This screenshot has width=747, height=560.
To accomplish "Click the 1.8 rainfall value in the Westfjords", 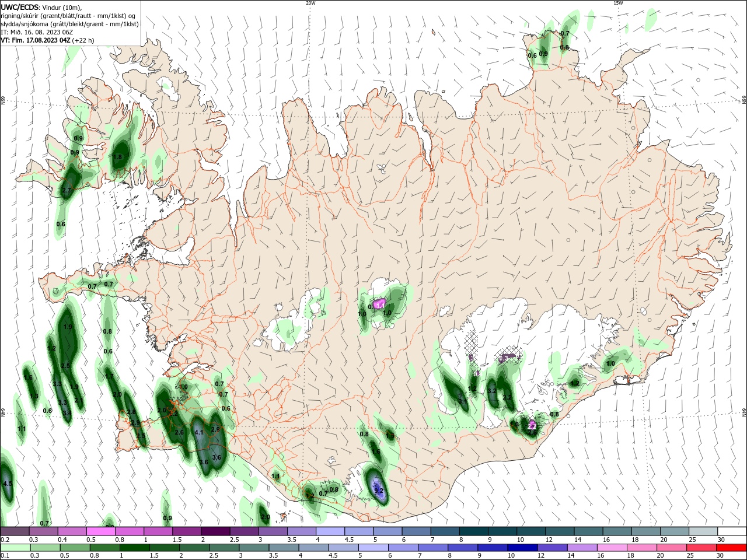I will pos(117,157).
